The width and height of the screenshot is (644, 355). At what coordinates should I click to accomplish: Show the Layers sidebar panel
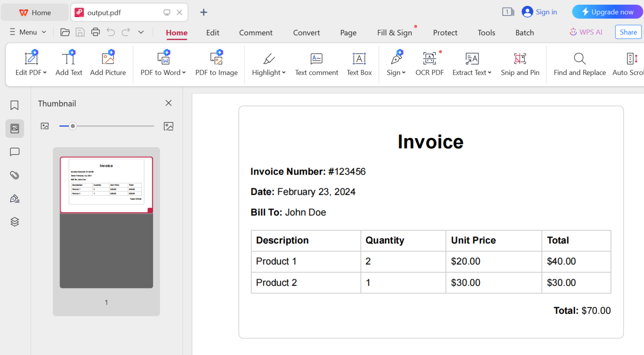coord(14,222)
